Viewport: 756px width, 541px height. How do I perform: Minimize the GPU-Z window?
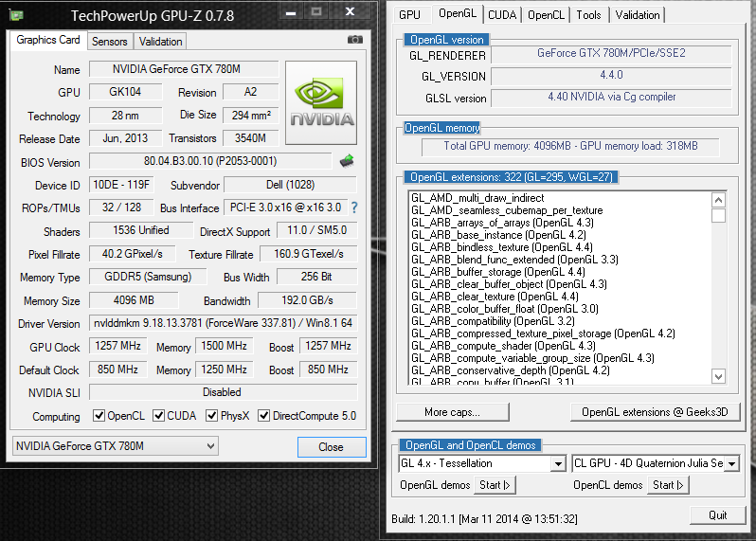[291, 12]
